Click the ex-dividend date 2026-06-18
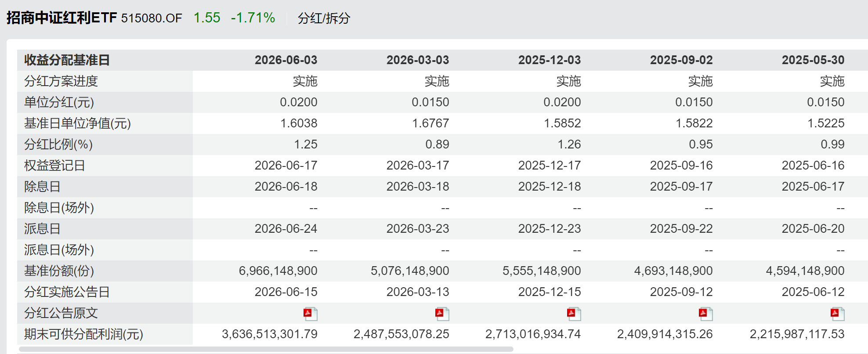 pyautogui.click(x=286, y=187)
